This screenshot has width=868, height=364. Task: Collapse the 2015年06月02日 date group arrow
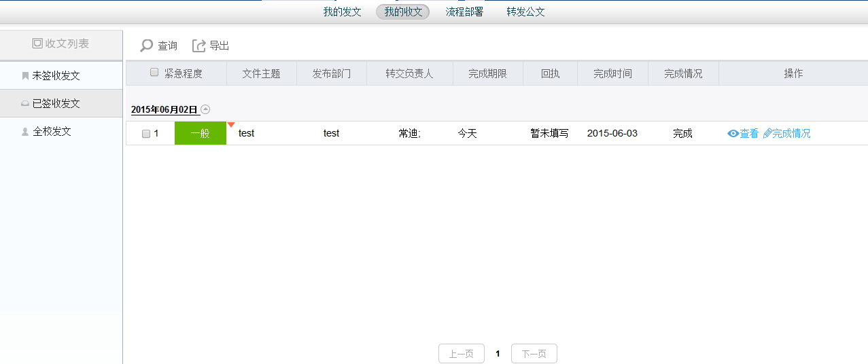point(205,109)
